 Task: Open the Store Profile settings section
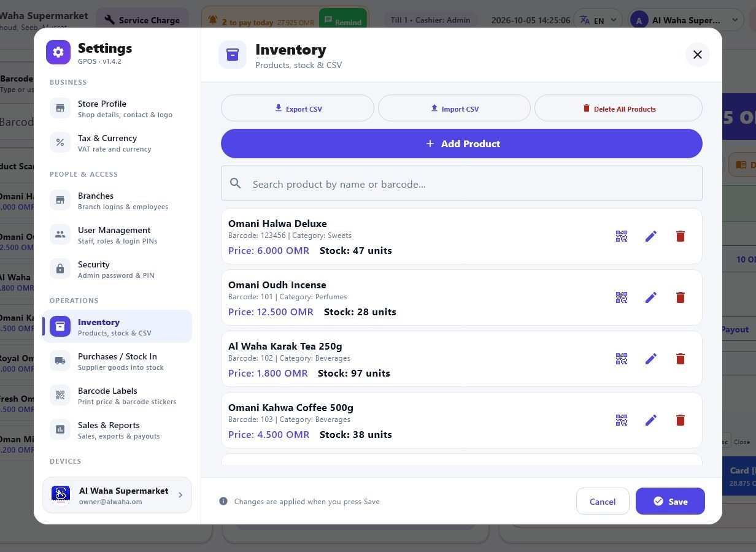[x=117, y=109]
